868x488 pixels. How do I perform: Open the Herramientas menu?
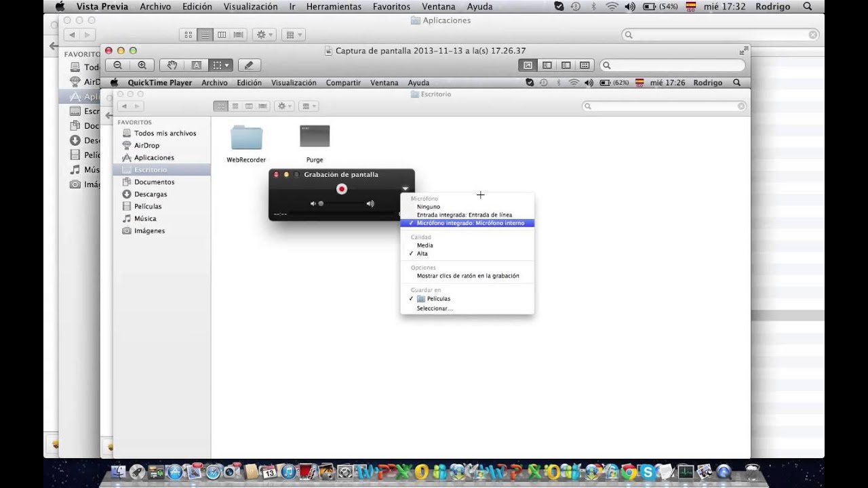[x=334, y=6]
